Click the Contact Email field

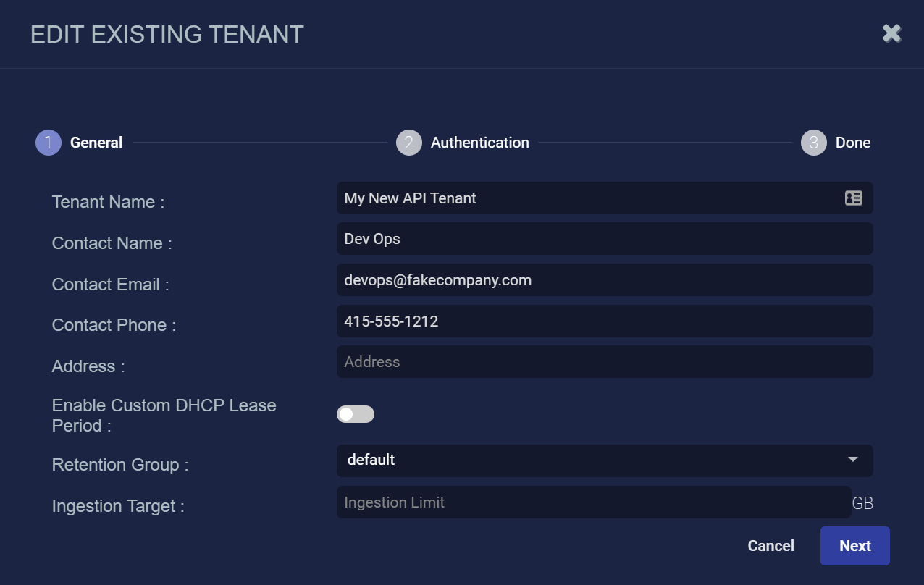coord(604,280)
